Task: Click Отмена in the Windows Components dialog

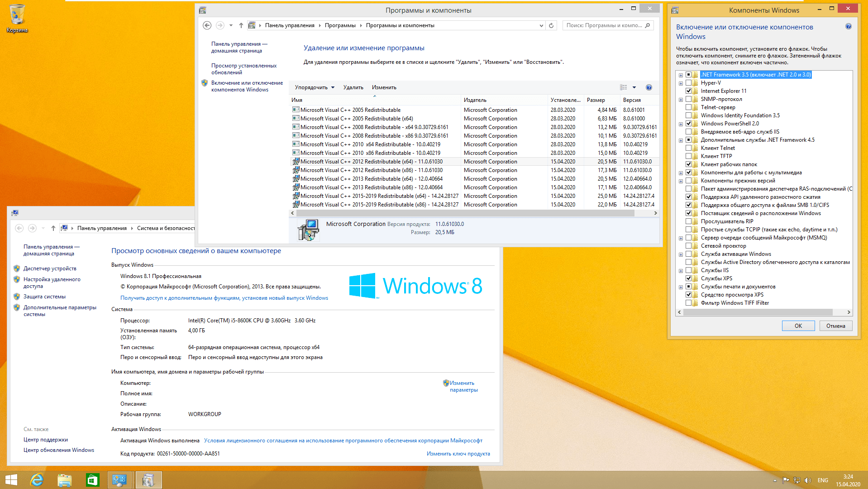Action: click(835, 326)
